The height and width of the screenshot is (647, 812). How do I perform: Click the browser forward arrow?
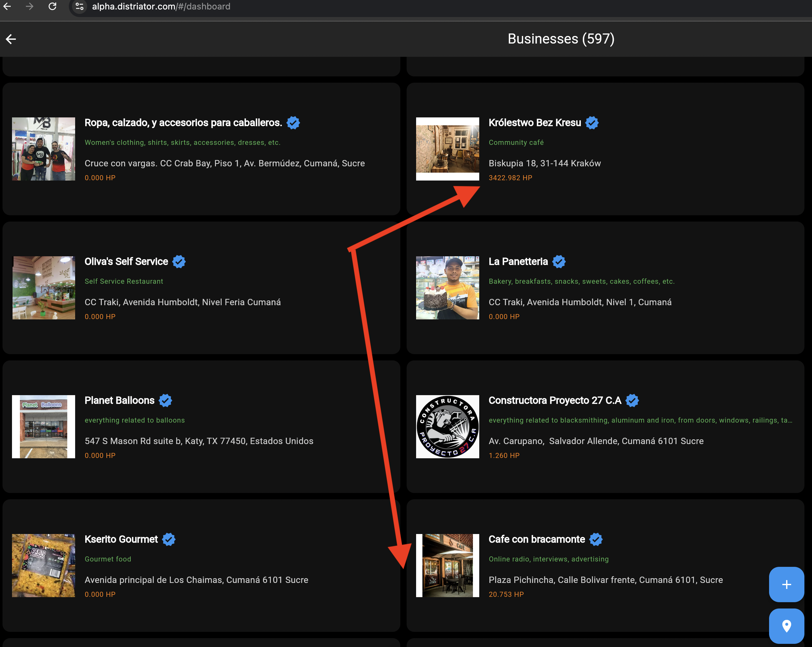pos(29,6)
